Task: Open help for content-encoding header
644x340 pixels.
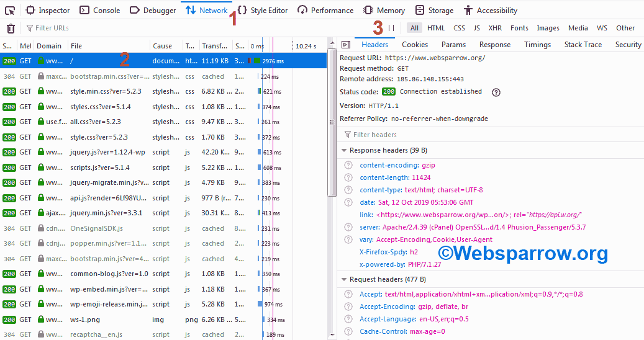Action: 348,166
